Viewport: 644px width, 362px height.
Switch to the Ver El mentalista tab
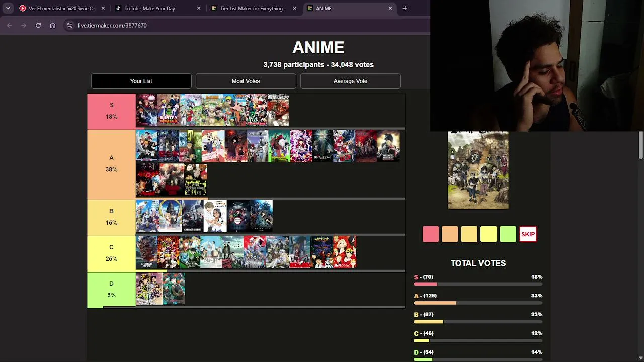62,8
